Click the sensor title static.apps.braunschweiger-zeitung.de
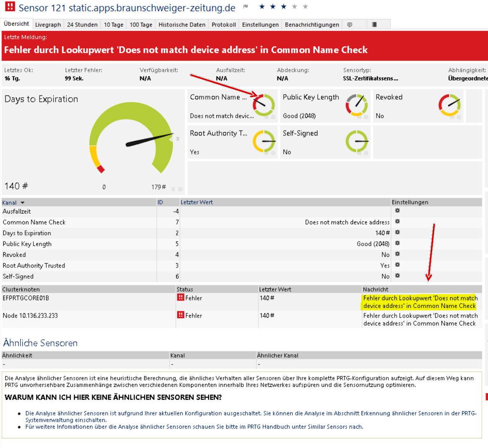 127,7
